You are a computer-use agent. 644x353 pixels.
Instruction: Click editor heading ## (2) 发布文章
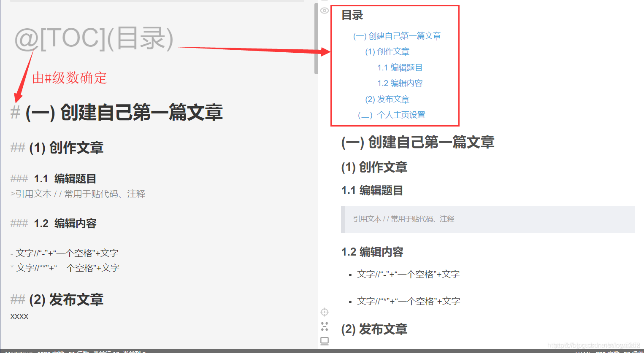click(57, 300)
